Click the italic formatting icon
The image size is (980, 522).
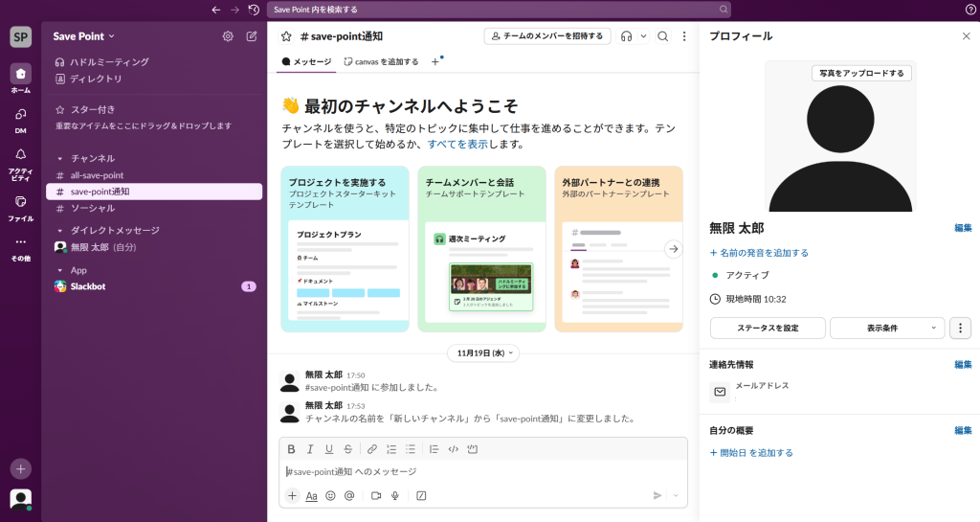[x=310, y=448]
